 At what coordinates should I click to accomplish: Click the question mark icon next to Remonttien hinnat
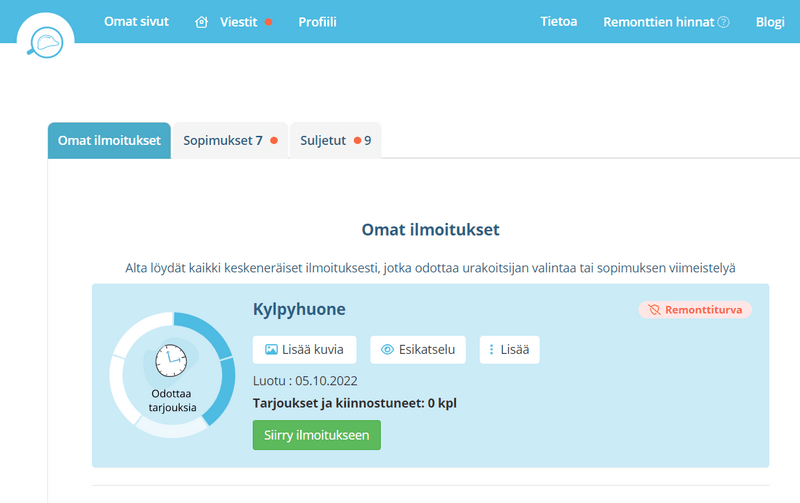(x=723, y=22)
